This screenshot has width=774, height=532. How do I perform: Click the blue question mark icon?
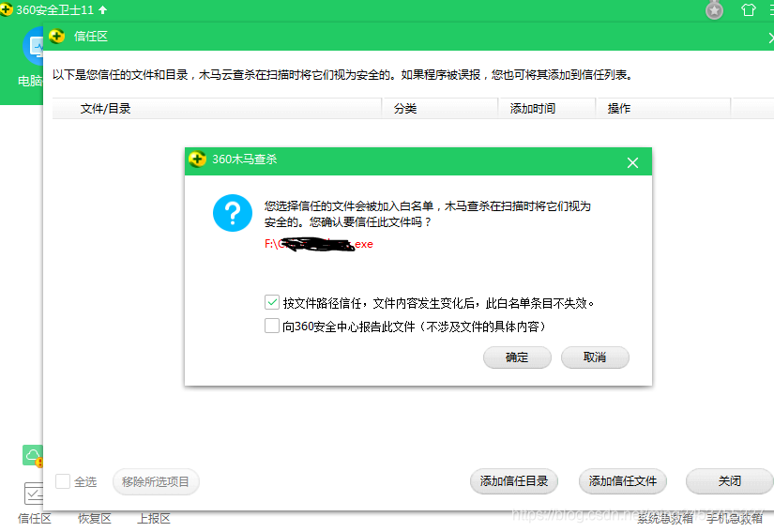point(233,213)
